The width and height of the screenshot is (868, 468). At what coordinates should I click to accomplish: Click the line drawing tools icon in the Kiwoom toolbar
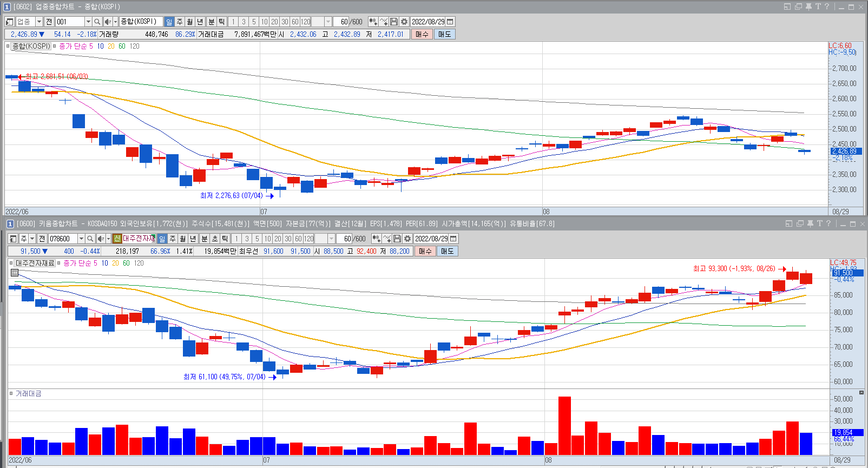(387, 239)
